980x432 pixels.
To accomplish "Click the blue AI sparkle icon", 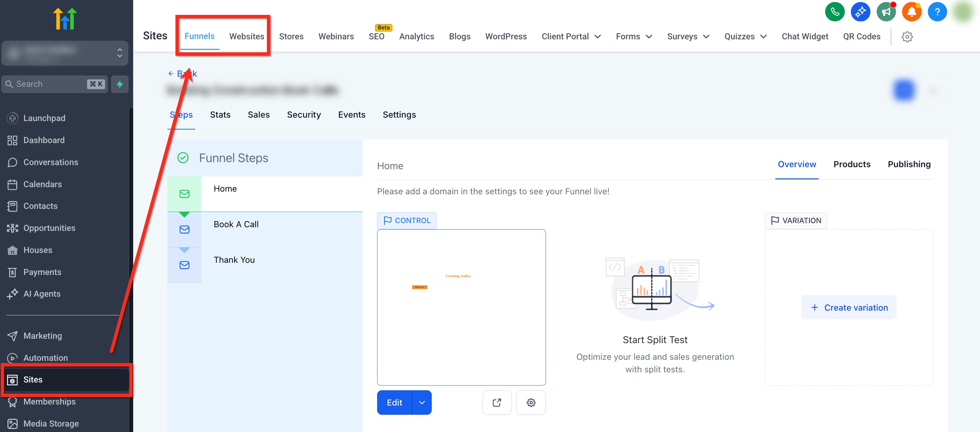I will pyautogui.click(x=860, y=12).
